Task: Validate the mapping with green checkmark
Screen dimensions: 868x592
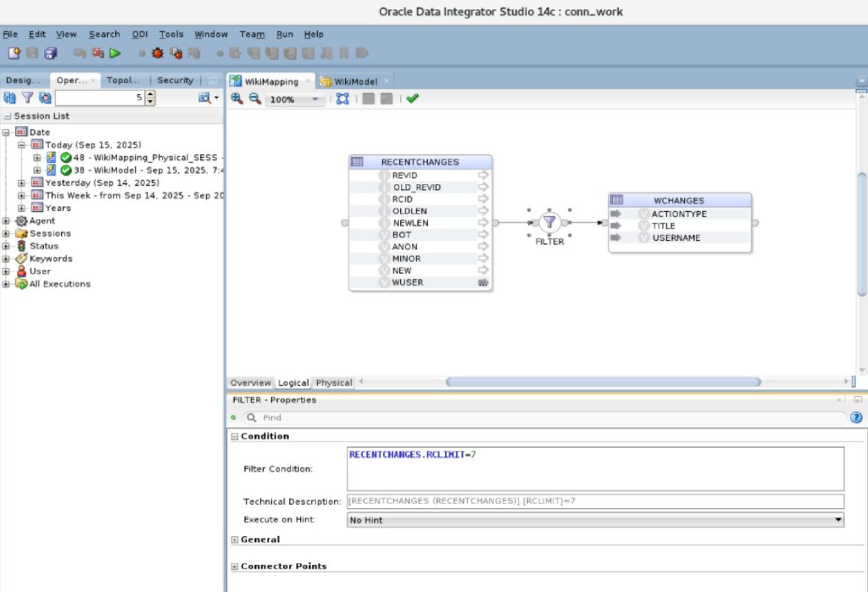Action: click(413, 98)
